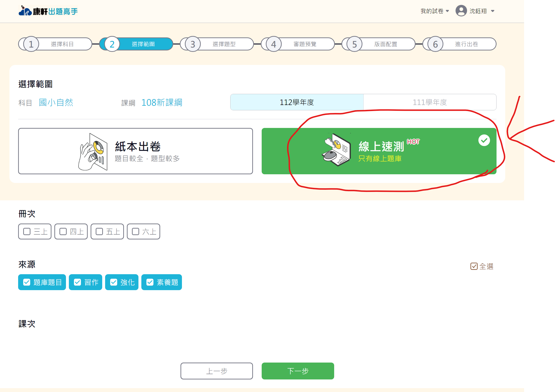Switch to the 111學年度 tab

(x=430, y=102)
